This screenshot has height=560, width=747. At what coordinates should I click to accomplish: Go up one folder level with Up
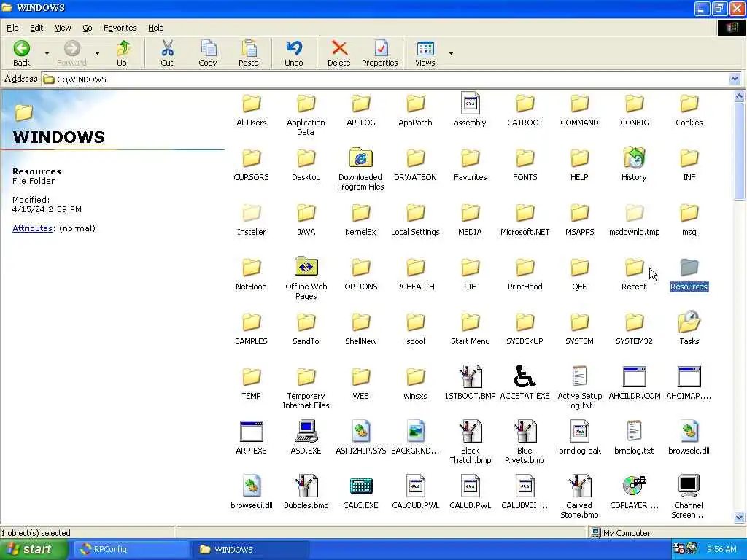click(x=122, y=52)
